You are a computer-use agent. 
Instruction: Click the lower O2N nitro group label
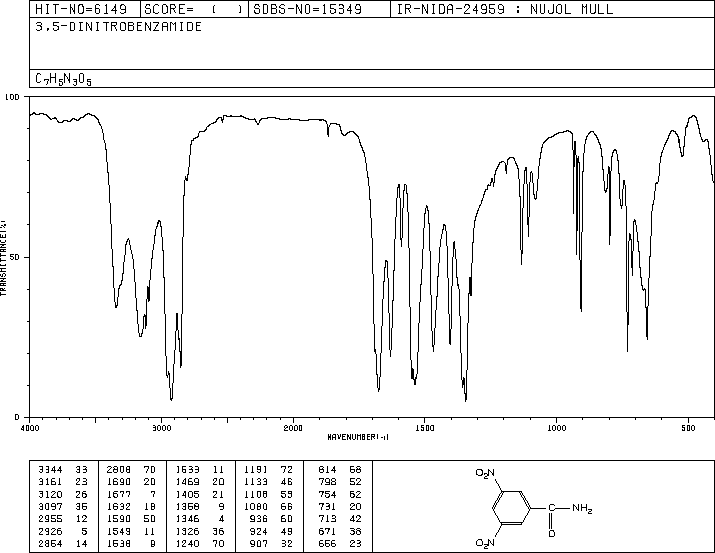coord(485,543)
